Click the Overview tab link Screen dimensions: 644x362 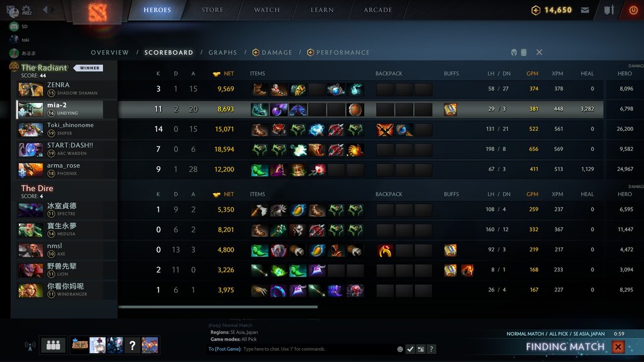(x=109, y=53)
